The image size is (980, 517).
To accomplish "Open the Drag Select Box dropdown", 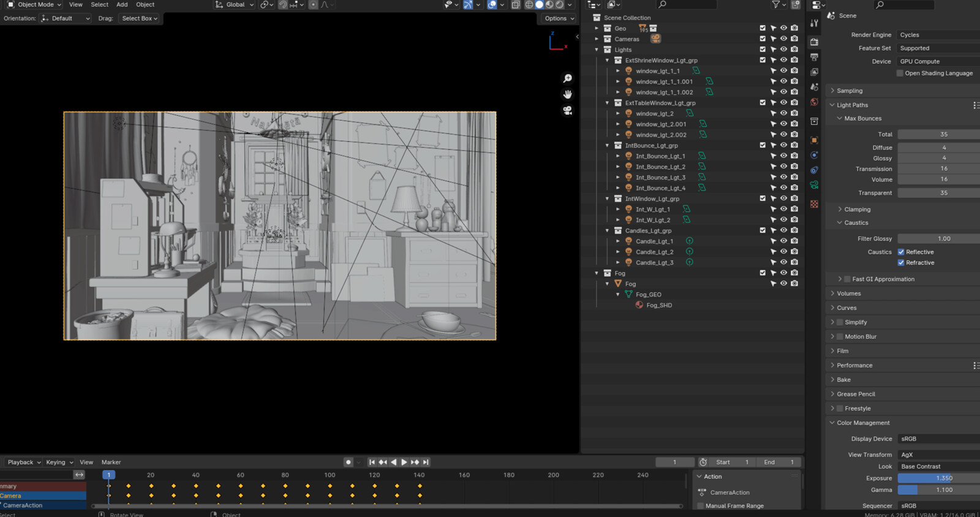I will 140,18.
